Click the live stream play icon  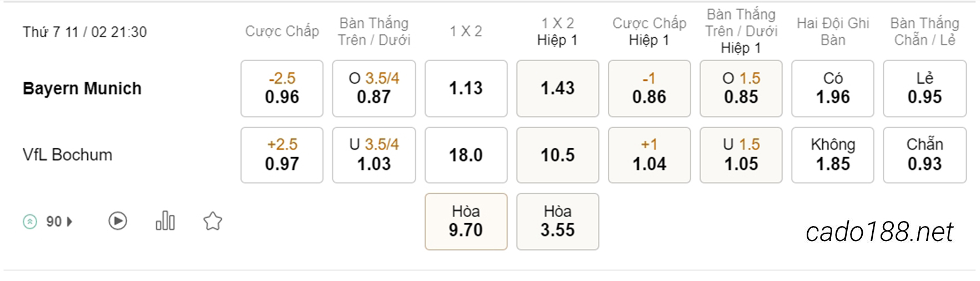click(118, 221)
